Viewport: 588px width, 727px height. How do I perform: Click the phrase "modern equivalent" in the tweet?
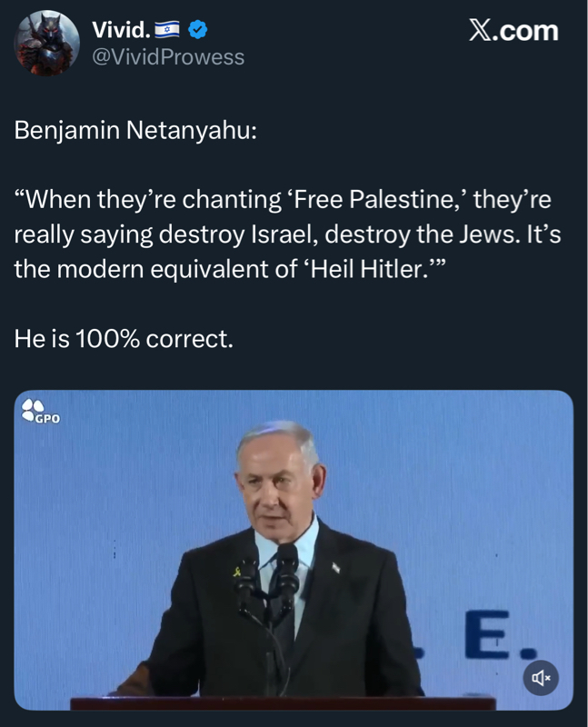[x=191, y=268]
